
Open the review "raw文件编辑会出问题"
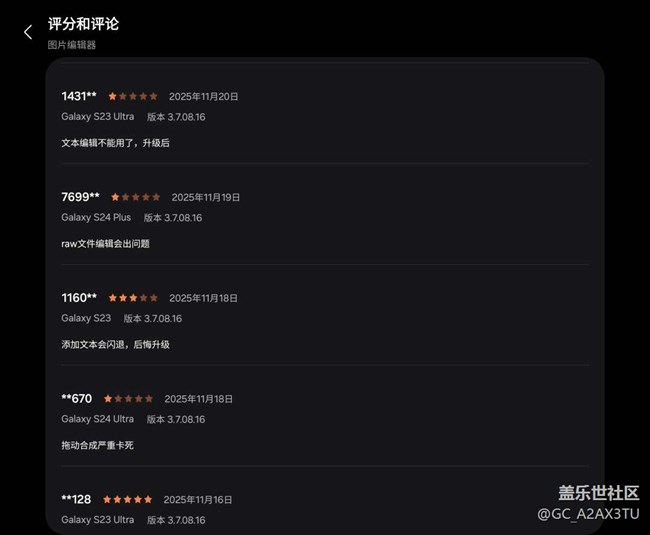[x=105, y=244]
